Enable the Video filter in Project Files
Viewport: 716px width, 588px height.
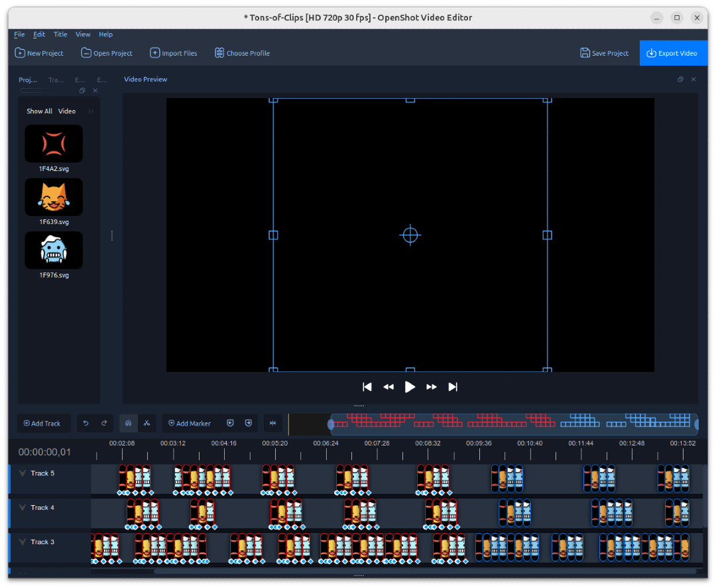point(66,111)
